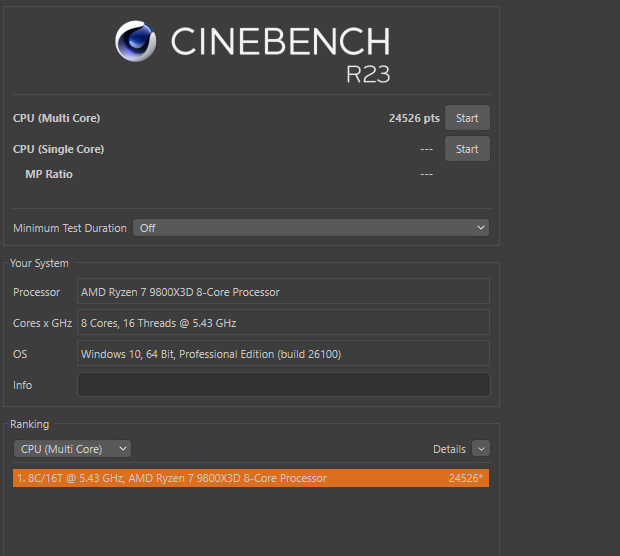Click the 24526* score in ranking row
The image size is (620, 556).
coord(466,478)
